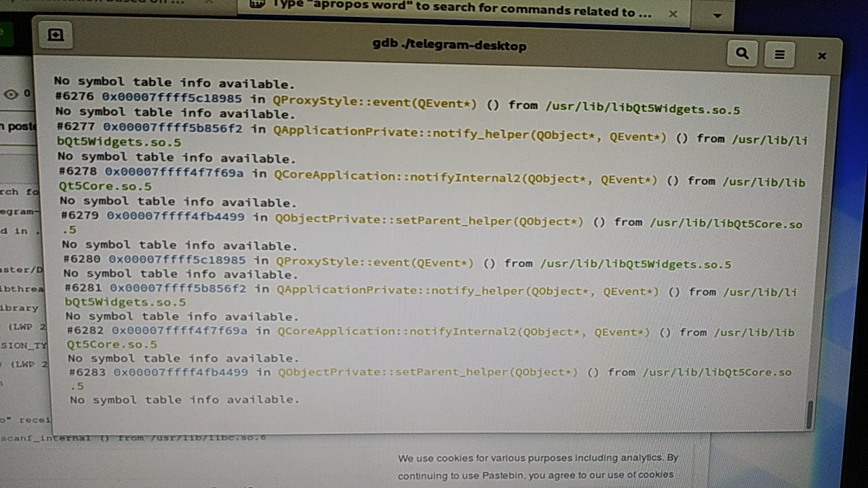Viewport: 868px width, 488px height.
Task: Open a new terminal tab via header icon
Action: click(56, 35)
